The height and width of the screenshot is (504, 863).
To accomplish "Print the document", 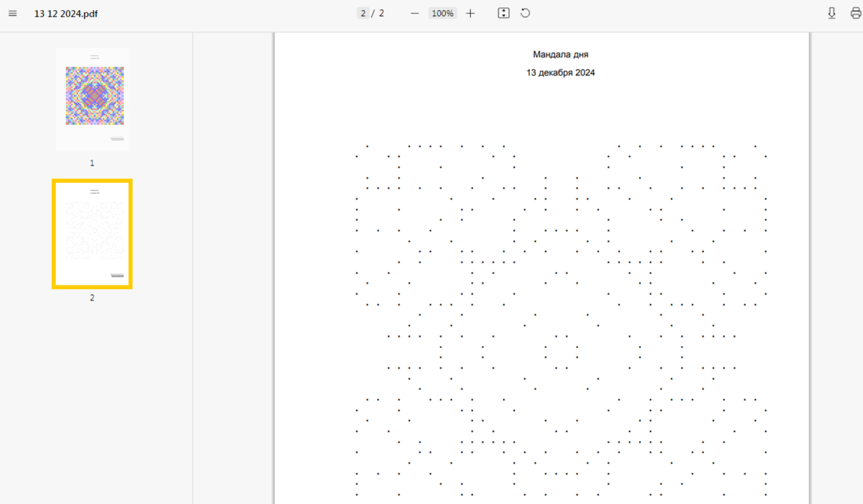I will [x=855, y=13].
